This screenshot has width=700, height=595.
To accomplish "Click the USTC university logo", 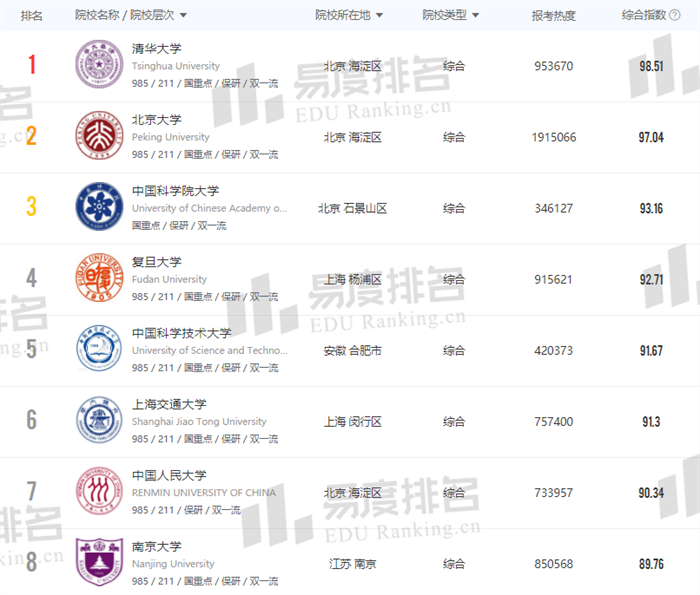I will click(x=99, y=349).
